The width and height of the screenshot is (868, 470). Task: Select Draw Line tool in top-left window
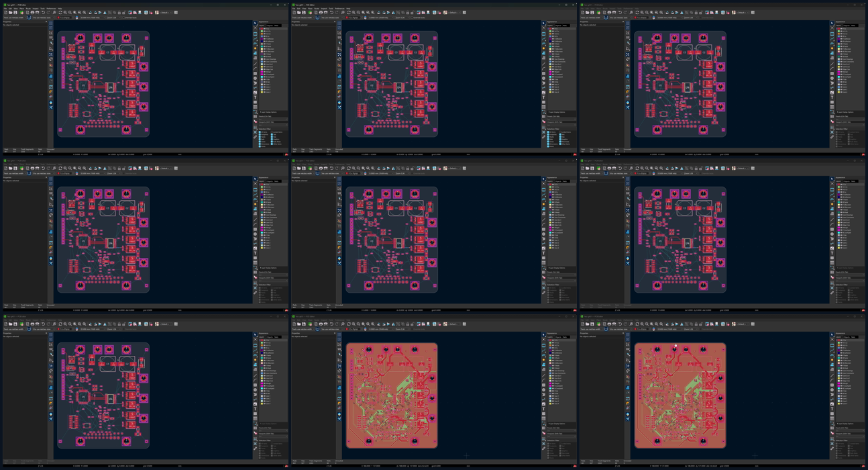coord(255,64)
